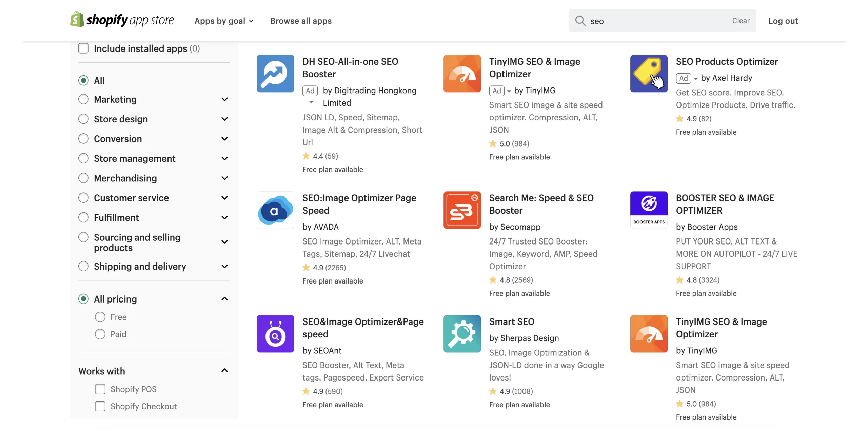Open the Shopify app store logo

122,20
